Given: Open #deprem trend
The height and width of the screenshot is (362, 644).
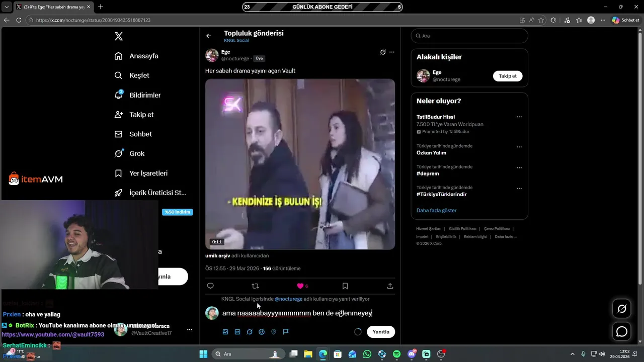Looking at the screenshot, I should pyautogui.click(x=428, y=173).
